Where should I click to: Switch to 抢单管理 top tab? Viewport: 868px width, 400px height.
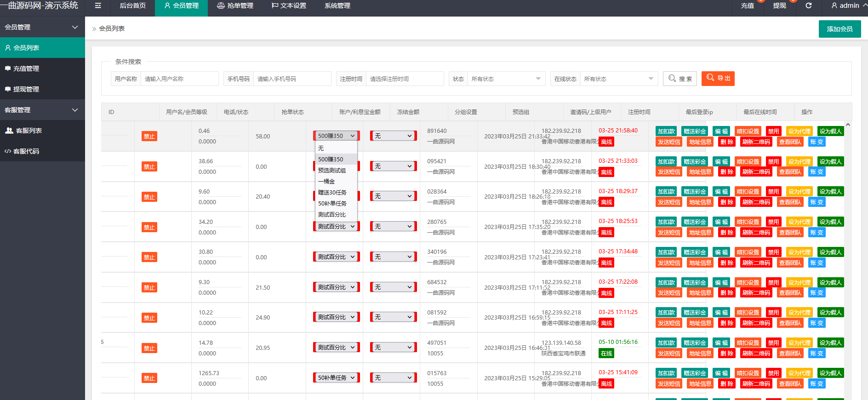tap(235, 6)
